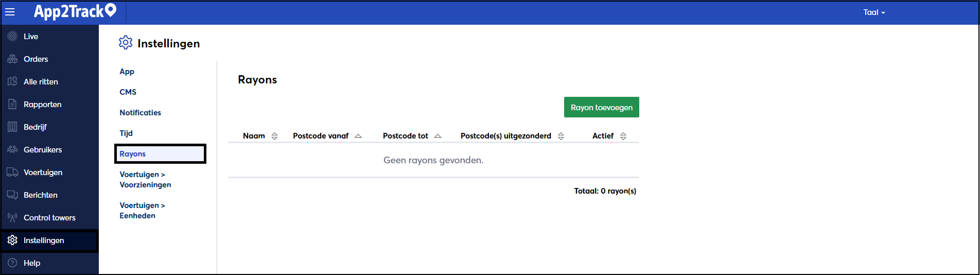Screen dimensions: 980x275
Task: Click the Rayon toevoegen button
Action: pos(602,107)
